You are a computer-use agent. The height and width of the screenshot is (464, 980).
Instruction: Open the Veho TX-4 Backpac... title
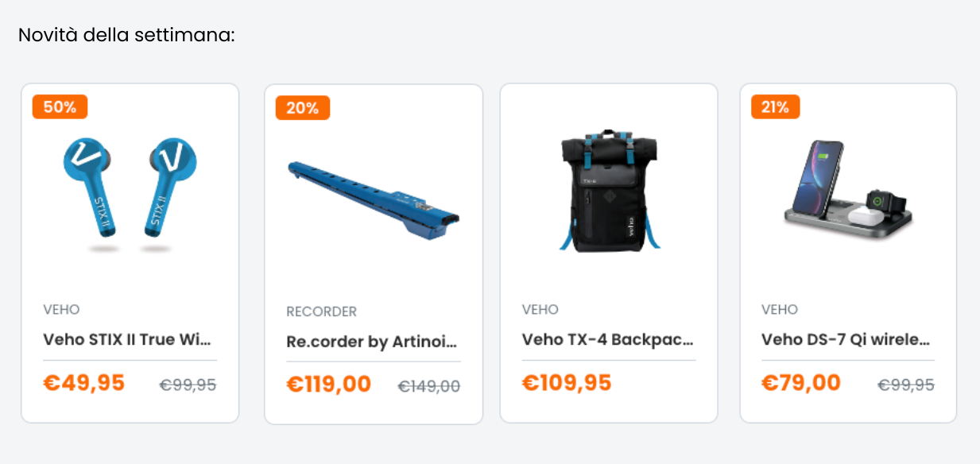pyautogui.click(x=608, y=339)
